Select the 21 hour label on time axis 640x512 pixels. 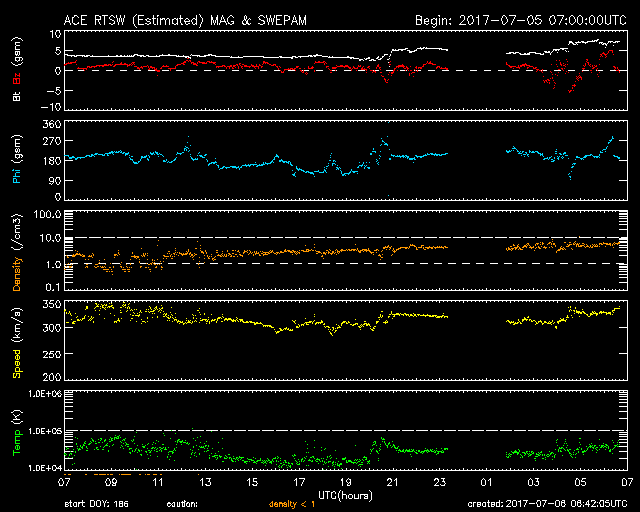(x=393, y=483)
